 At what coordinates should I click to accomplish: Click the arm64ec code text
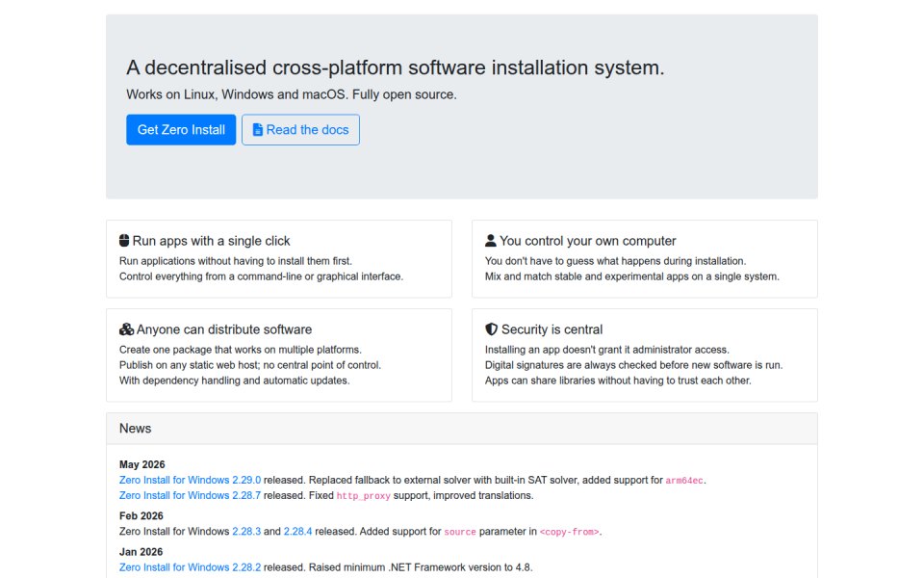tap(684, 481)
